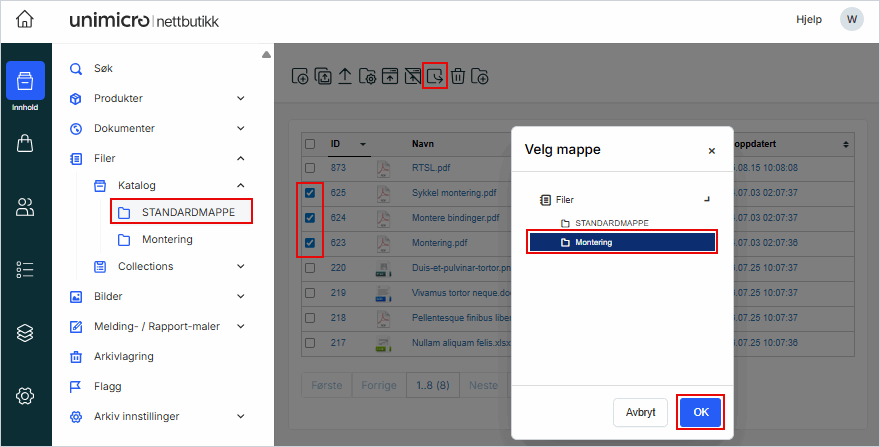
Task: Click the trash delete icon in toolbar
Action: click(457, 76)
